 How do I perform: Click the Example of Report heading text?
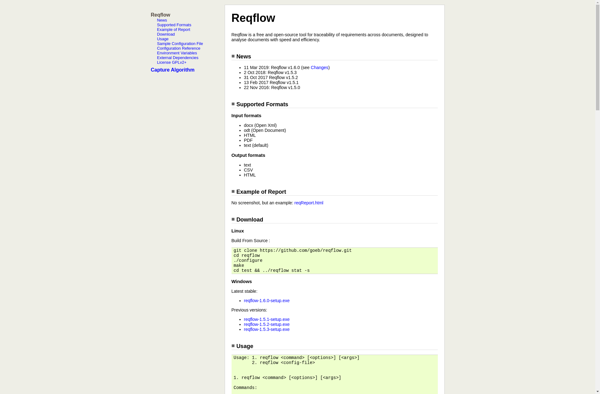pyautogui.click(x=261, y=192)
